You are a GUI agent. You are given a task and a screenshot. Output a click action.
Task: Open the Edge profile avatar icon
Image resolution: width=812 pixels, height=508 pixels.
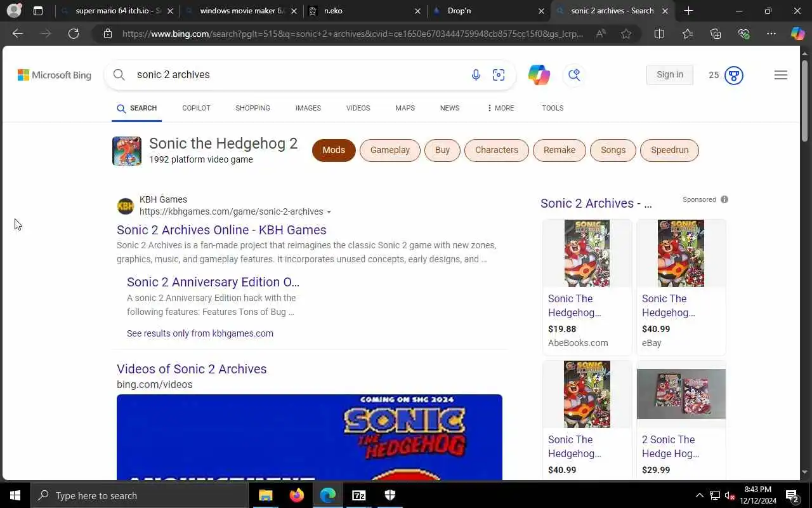click(14, 11)
